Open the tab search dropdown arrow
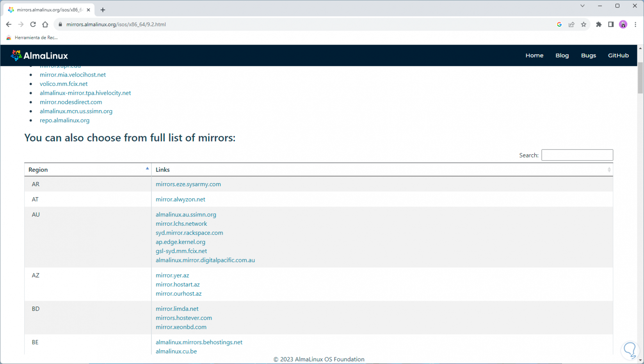 (582, 6)
